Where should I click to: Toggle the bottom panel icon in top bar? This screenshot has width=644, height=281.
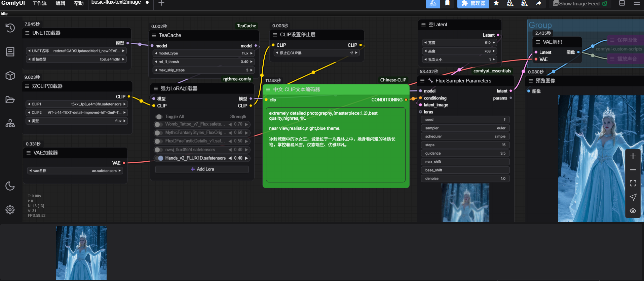point(622,3)
